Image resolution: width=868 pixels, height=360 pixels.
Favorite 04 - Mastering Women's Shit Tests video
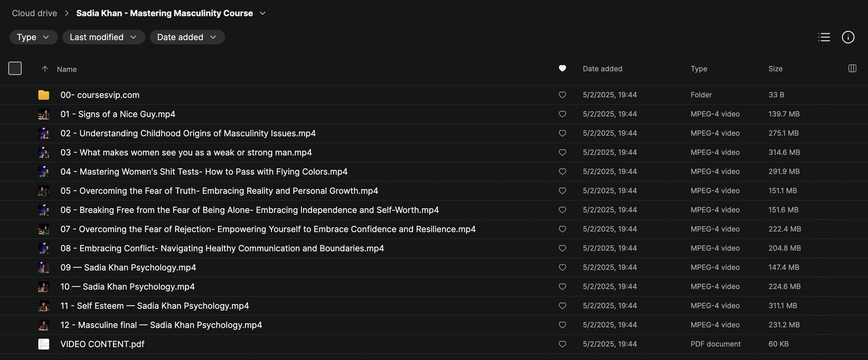pos(562,172)
